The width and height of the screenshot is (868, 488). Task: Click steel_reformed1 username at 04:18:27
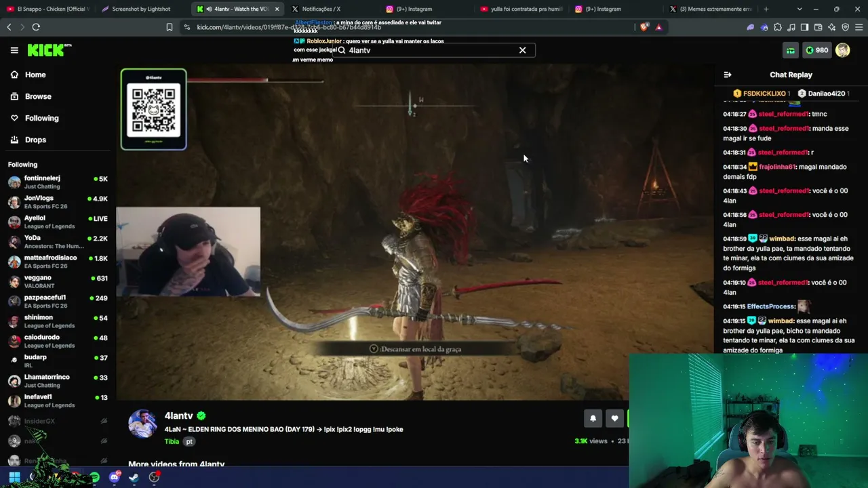[x=783, y=114]
